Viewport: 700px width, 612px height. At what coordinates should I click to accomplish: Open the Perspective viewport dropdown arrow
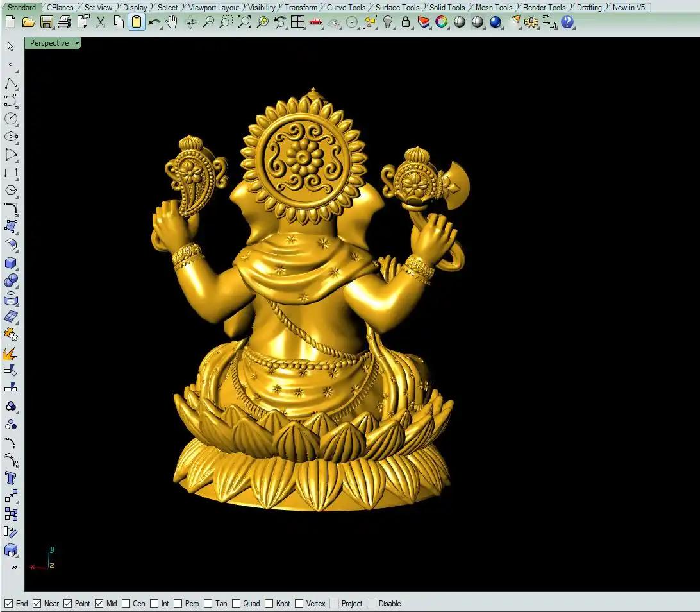point(77,43)
